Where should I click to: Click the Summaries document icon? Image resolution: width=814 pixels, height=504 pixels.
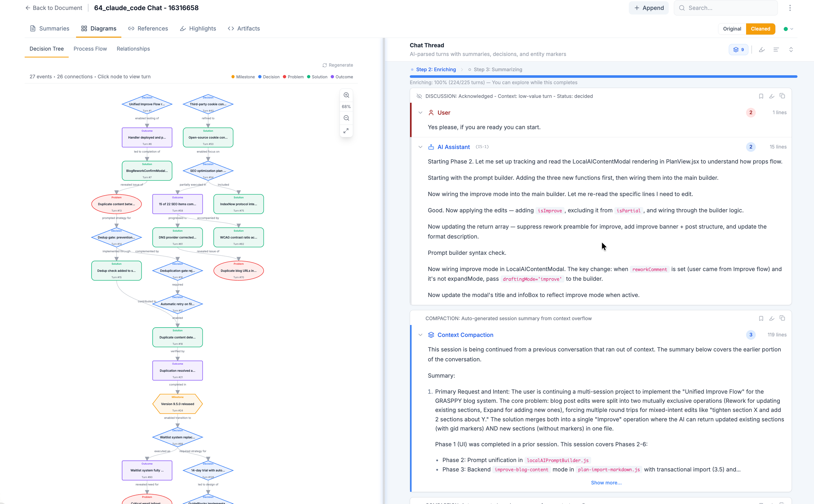pyautogui.click(x=33, y=29)
